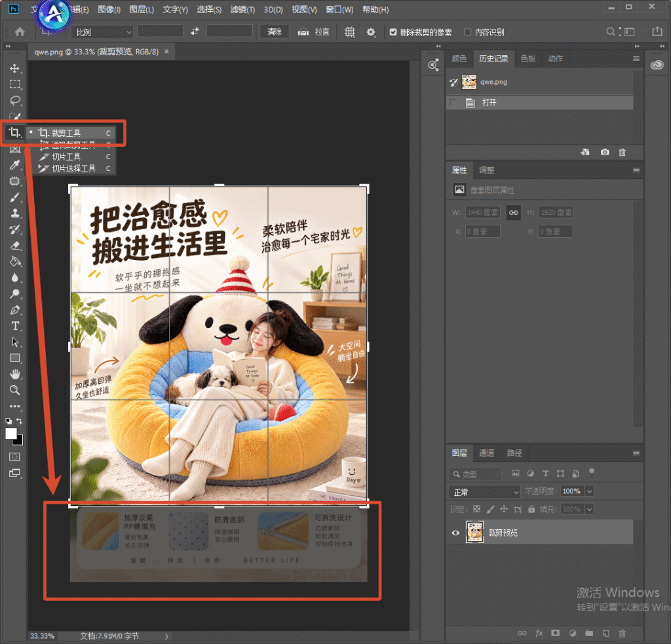Click the Home icon

[20, 31]
